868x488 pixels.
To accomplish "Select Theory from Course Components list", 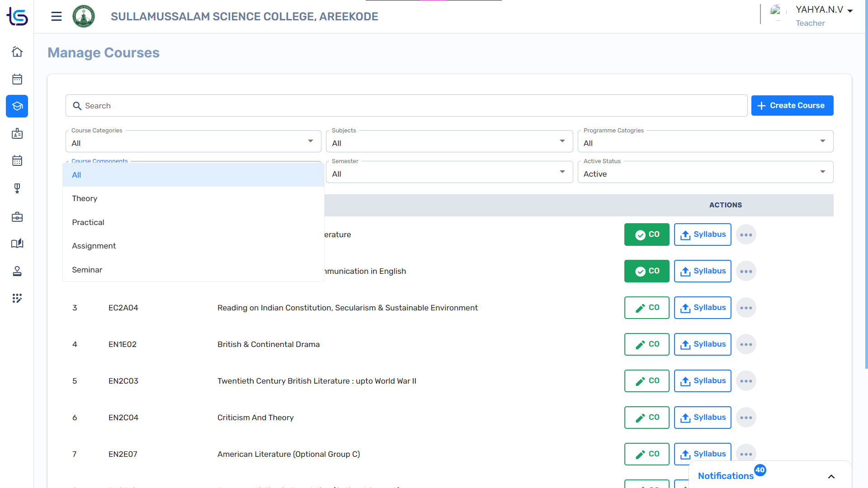I will coord(85,198).
